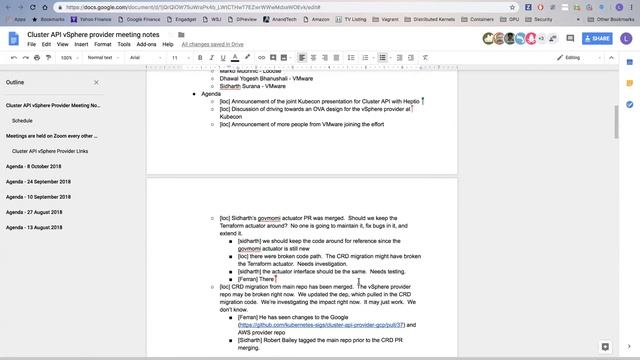
Task: Toggle italic formatting
Action: coord(211,58)
